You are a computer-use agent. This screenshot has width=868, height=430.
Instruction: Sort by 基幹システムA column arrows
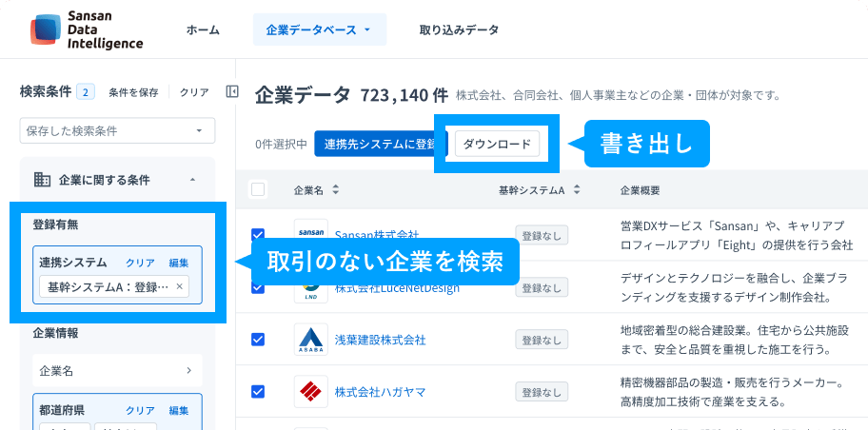coord(577,190)
